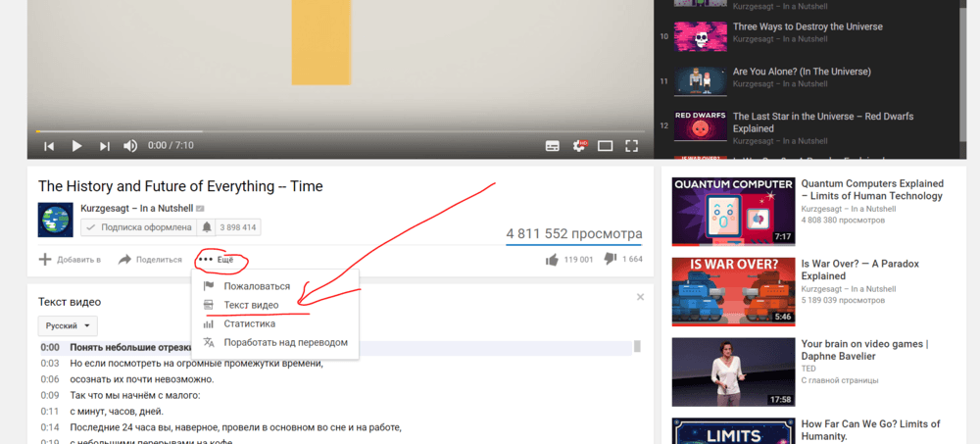980x444 pixels.
Task: Jump to transcript line 'осознать их почти невозможно'
Action: tap(336, 379)
